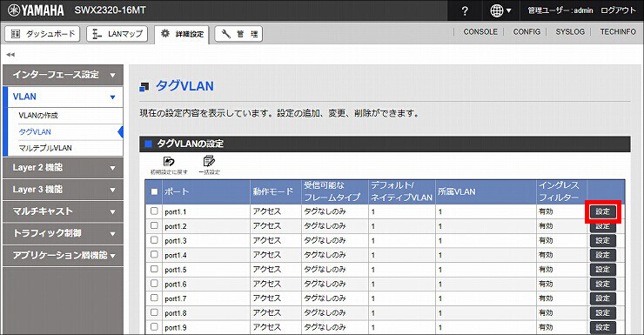Click 設定 button for port1.4
Image resolution: width=644 pixels, height=335 pixels.
pos(603,255)
